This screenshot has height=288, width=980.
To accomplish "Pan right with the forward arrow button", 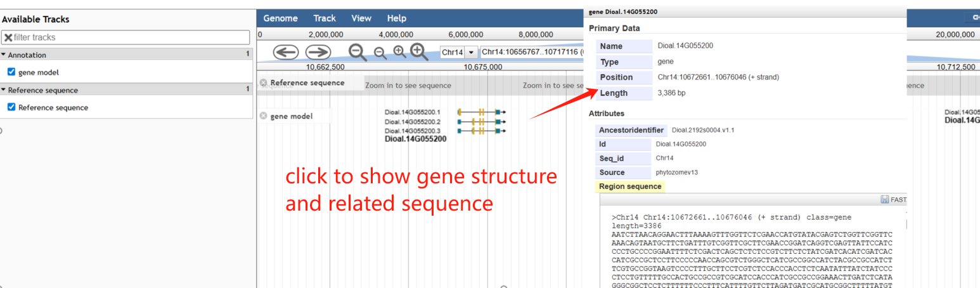I will (318, 52).
